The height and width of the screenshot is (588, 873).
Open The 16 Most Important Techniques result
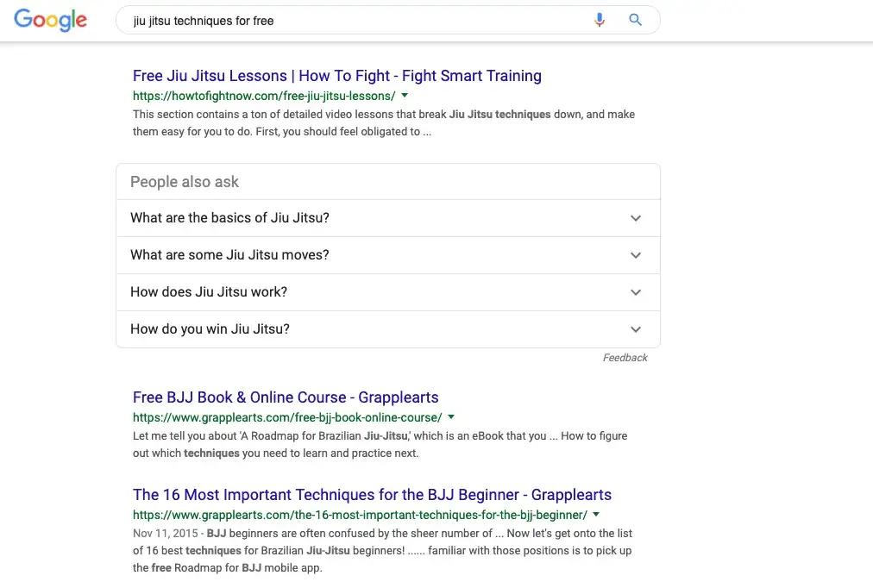point(372,495)
